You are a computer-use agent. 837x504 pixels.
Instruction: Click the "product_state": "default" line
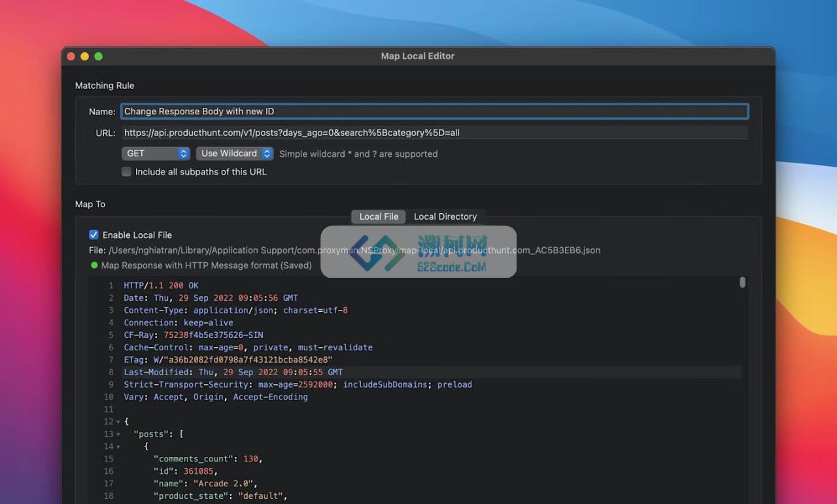pos(220,496)
